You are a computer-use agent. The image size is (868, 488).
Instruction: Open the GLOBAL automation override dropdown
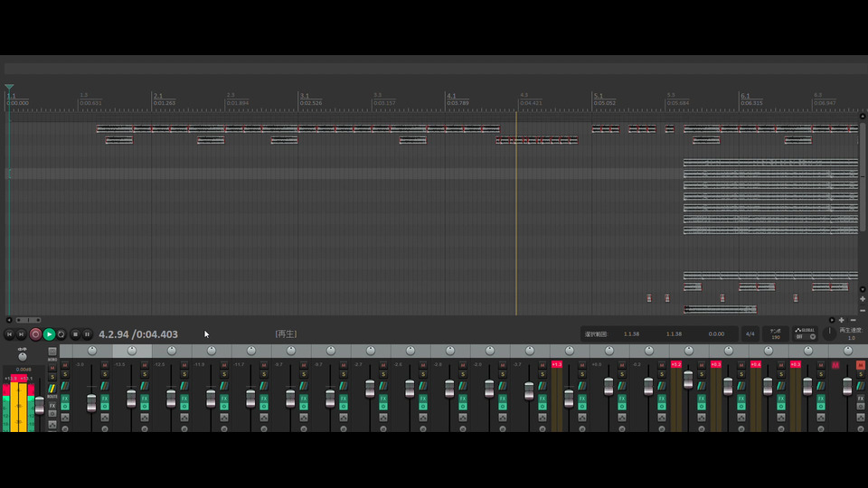click(x=805, y=336)
